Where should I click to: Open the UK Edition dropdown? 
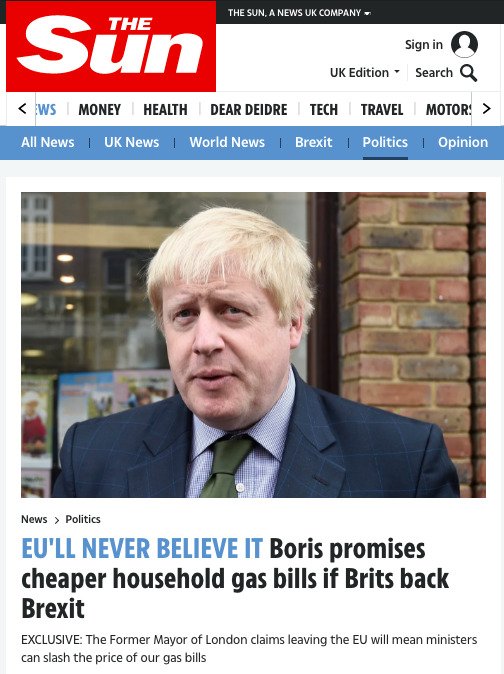[x=365, y=73]
